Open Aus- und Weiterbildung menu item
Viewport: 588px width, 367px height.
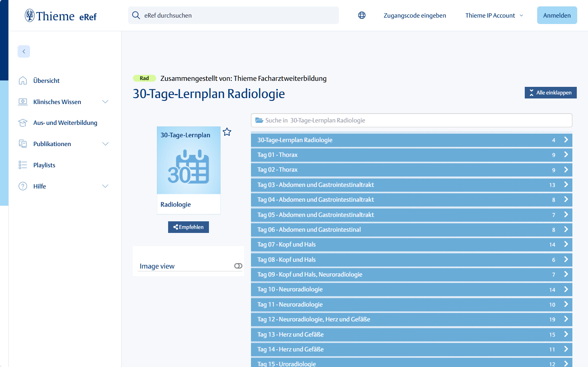pyautogui.click(x=65, y=123)
